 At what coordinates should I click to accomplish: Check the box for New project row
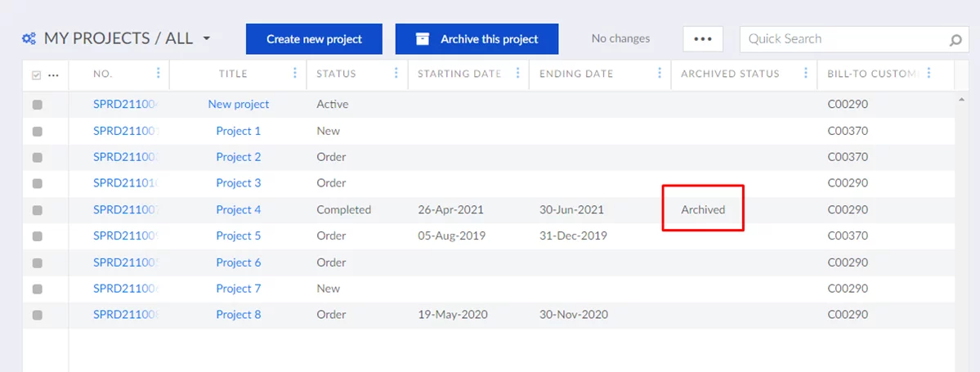click(x=38, y=105)
